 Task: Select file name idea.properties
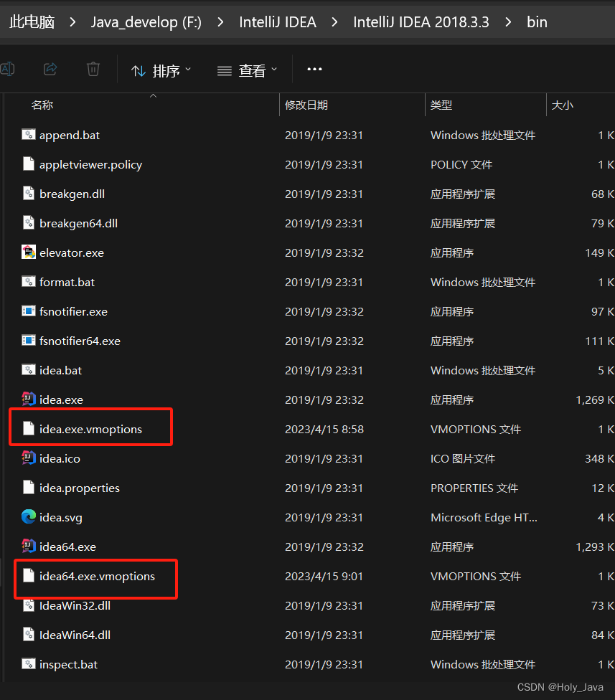[x=80, y=488]
